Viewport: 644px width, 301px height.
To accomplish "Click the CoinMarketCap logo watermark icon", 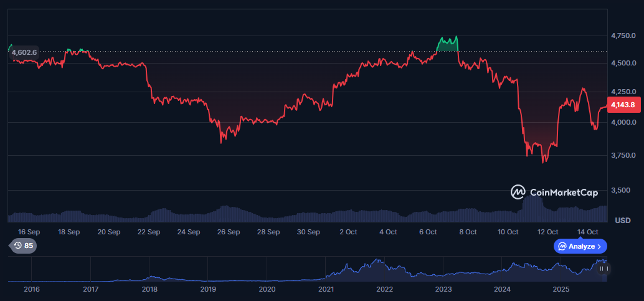I will click(x=518, y=193).
